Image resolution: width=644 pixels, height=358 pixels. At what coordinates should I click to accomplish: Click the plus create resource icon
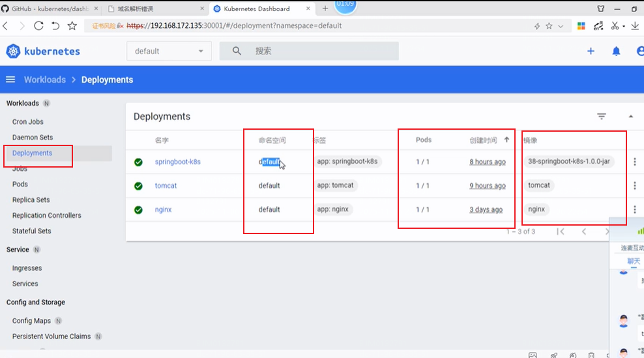click(x=591, y=51)
